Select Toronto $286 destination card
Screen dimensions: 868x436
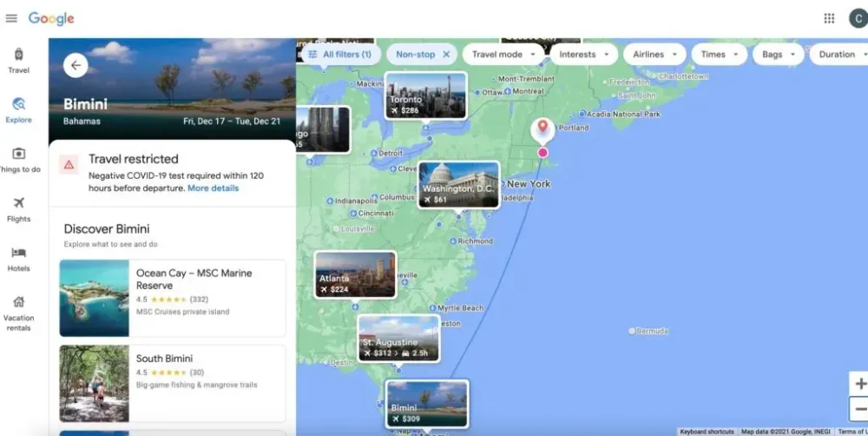coord(425,96)
